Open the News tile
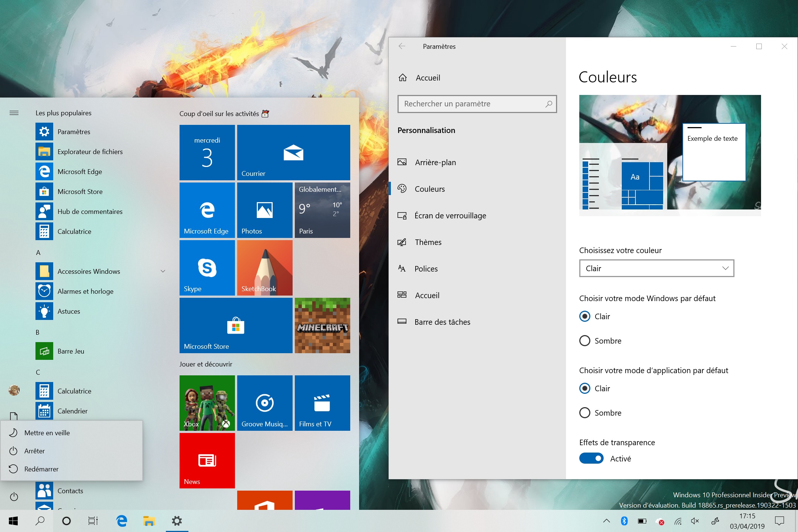 [207, 460]
